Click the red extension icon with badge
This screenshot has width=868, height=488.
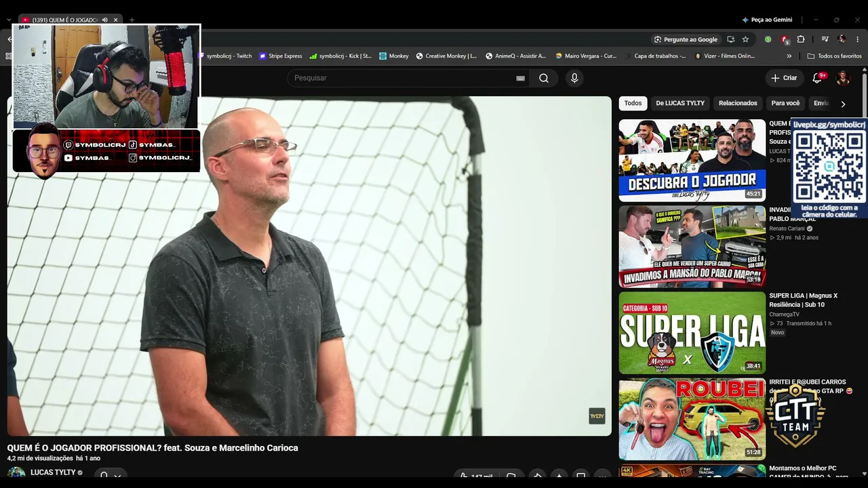coord(785,39)
